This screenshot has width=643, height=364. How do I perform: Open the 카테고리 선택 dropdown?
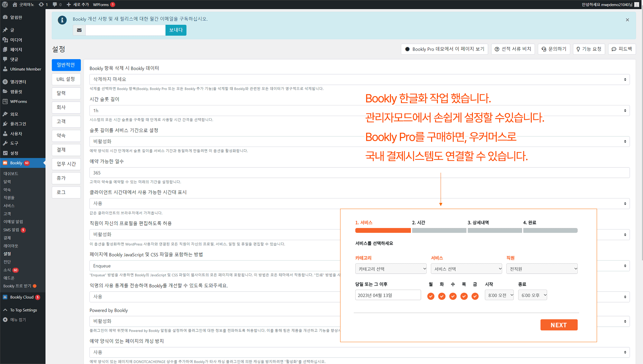tap(391, 269)
